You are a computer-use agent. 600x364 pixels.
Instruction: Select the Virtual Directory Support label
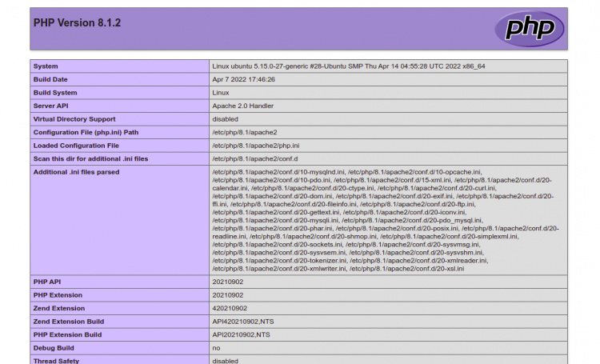(x=74, y=119)
